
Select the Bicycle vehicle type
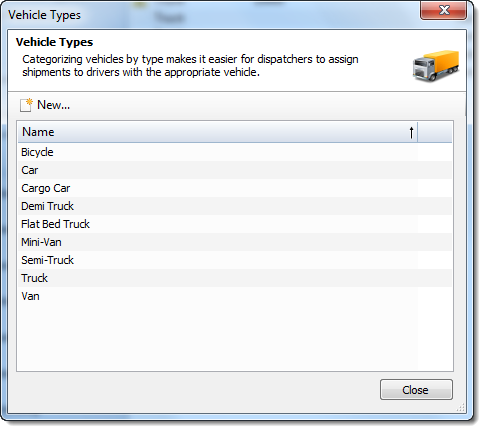[x=235, y=152]
